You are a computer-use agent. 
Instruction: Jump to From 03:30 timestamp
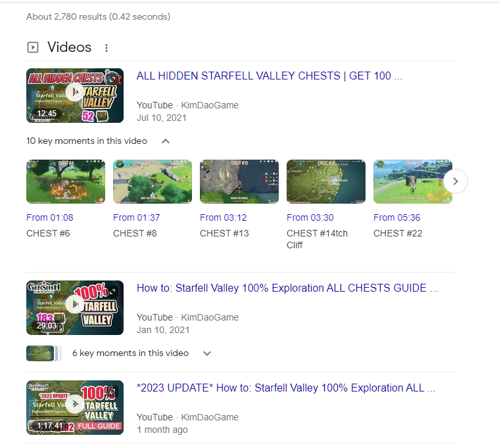[310, 217]
